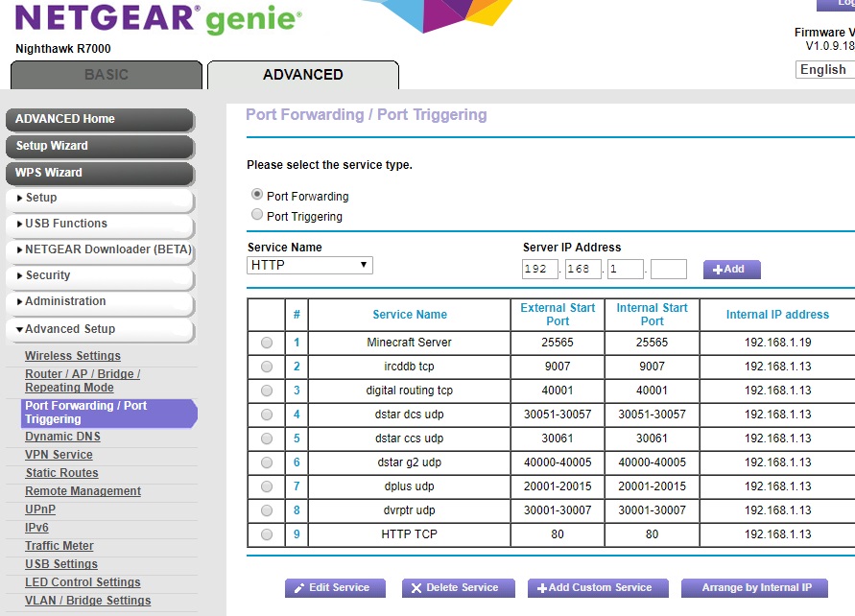Open Dynamic DNS settings
The width and height of the screenshot is (855, 616).
click(61, 437)
